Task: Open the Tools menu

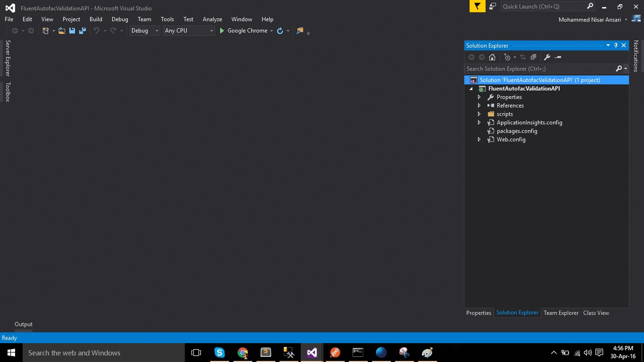Action: (x=167, y=19)
